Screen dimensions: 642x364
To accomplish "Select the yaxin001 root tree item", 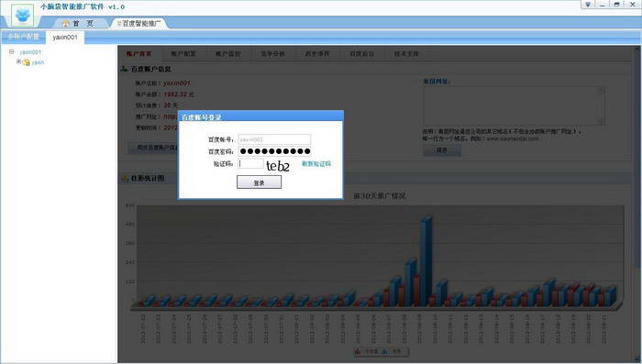I will coord(30,52).
